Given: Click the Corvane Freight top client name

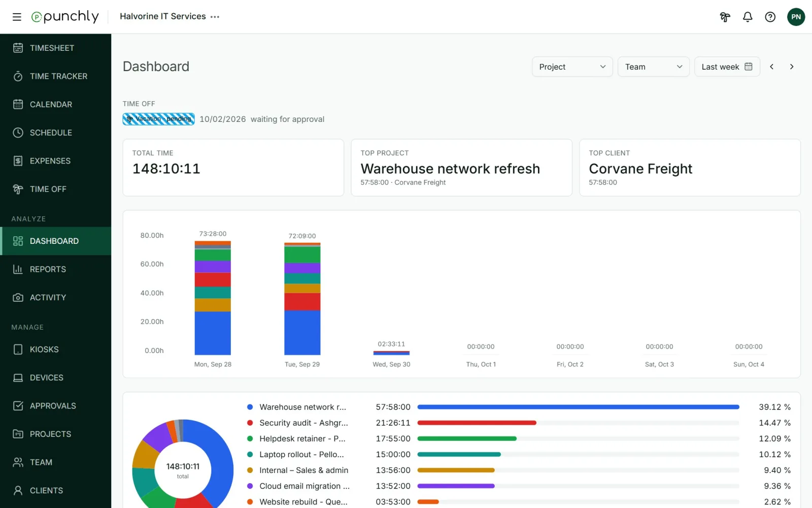Looking at the screenshot, I should coord(640,169).
